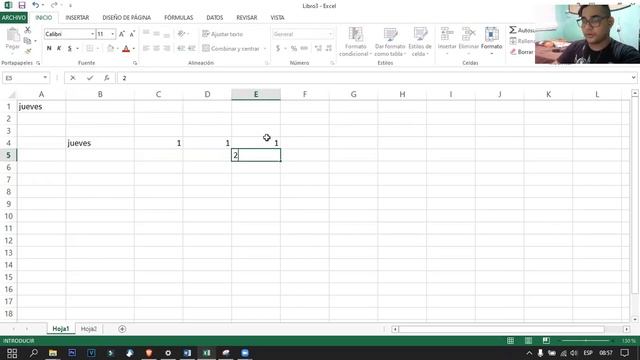This screenshot has width=640, height=360.
Task: Add a new sheet with the plus button
Action: pos(122,329)
